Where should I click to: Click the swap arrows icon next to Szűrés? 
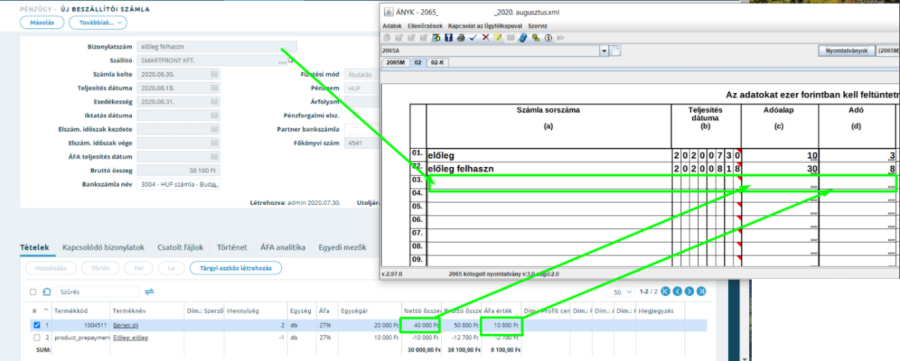tap(149, 292)
